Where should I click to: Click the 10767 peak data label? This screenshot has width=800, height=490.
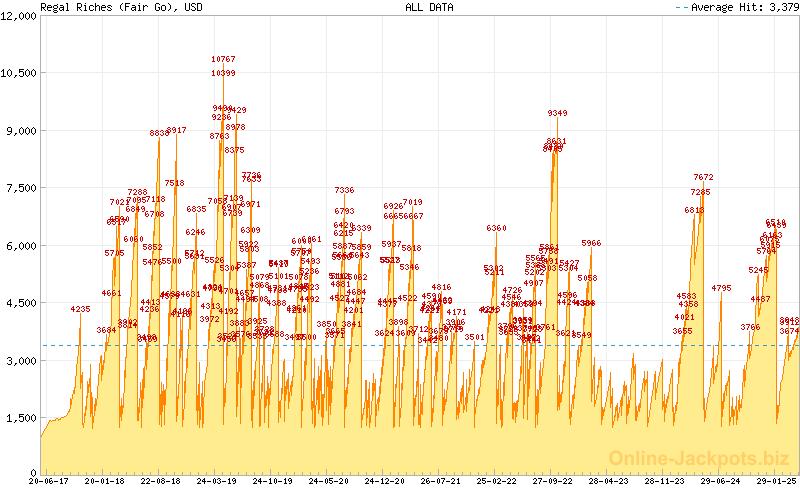click(223, 60)
